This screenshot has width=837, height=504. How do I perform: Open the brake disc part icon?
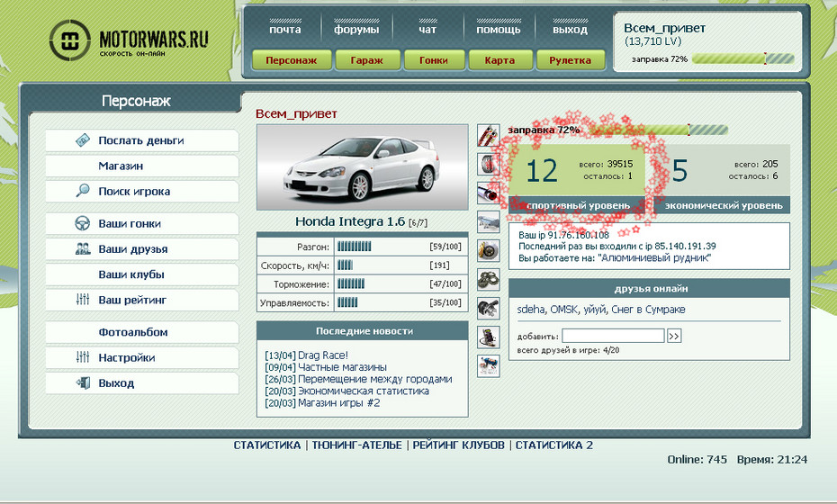coord(489,251)
